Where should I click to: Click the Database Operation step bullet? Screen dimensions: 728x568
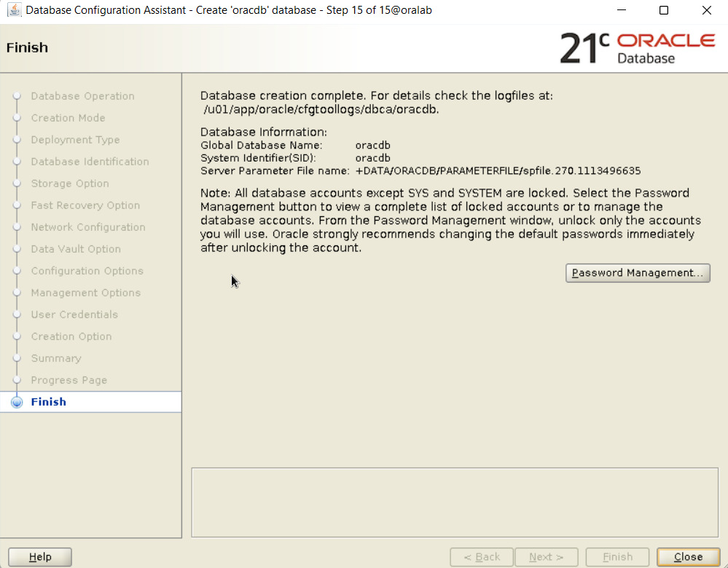(17, 96)
